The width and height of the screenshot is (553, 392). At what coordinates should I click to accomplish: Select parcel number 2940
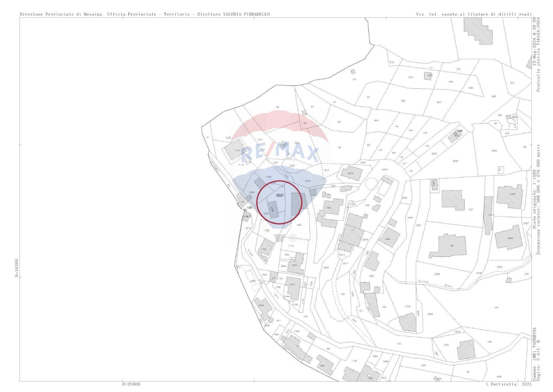click(x=494, y=151)
